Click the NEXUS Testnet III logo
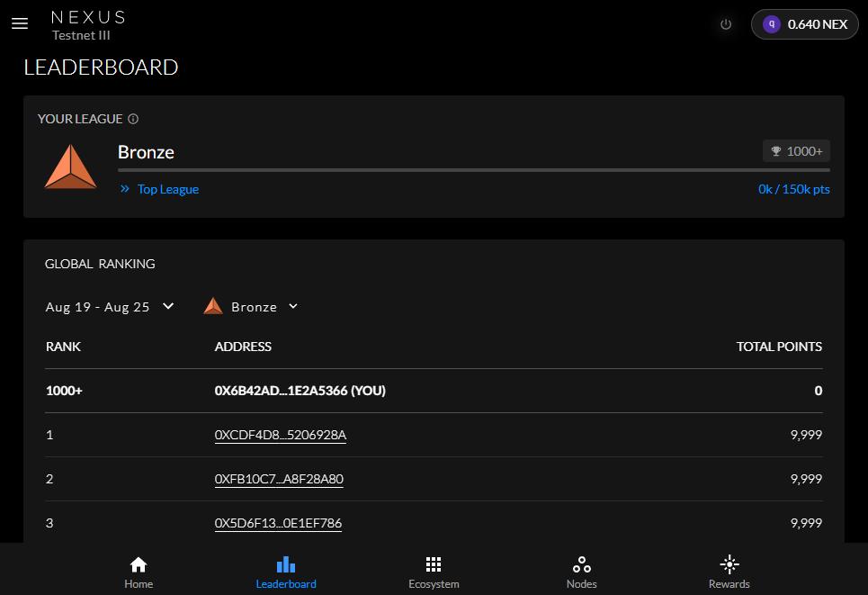868x595 pixels. click(x=88, y=25)
